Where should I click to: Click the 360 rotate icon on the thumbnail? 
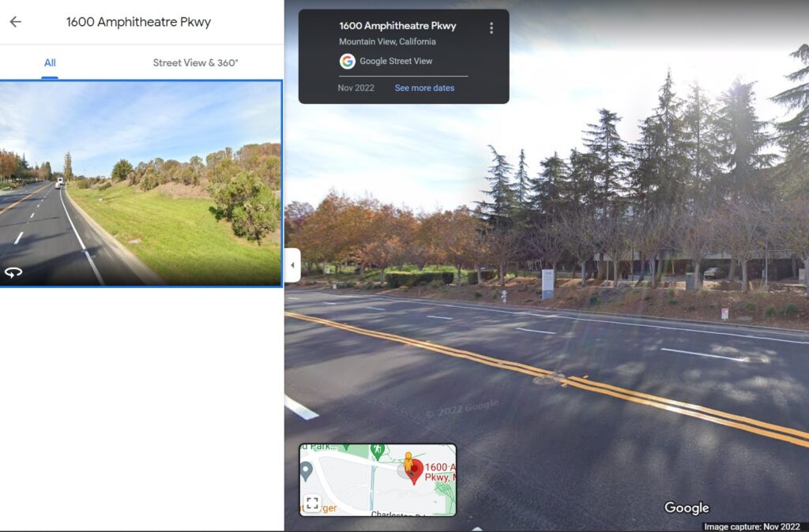13,272
